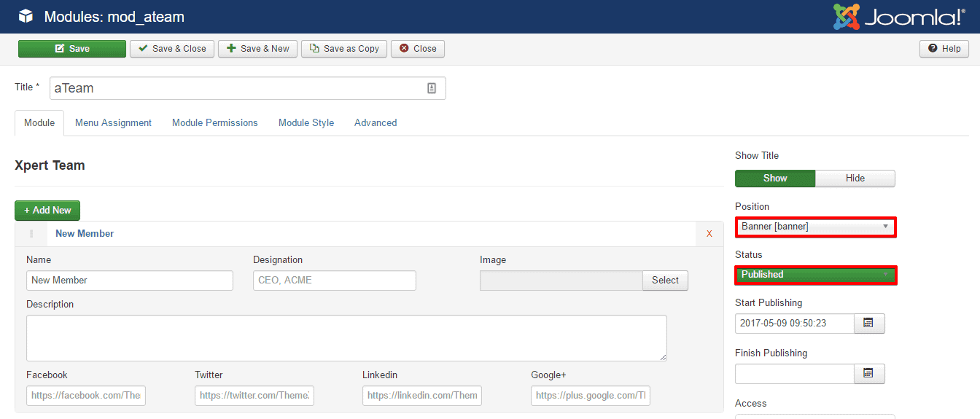Remove New Member with red X icon
980x419 pixels.
(709, 234)
